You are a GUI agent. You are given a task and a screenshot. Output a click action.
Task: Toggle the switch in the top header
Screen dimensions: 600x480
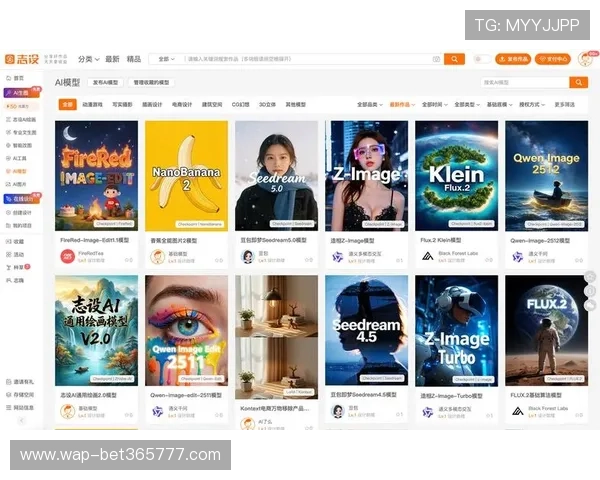(x=482, y=59)
